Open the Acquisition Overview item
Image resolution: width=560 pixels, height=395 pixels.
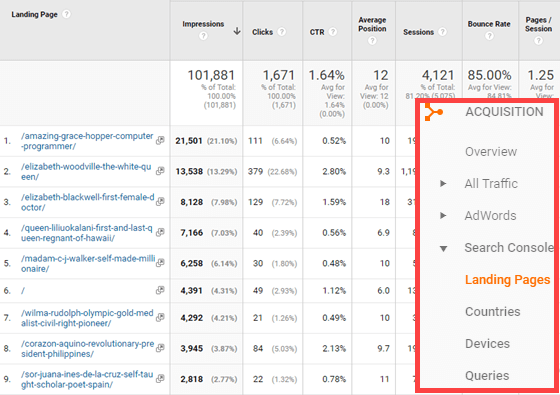491,151
